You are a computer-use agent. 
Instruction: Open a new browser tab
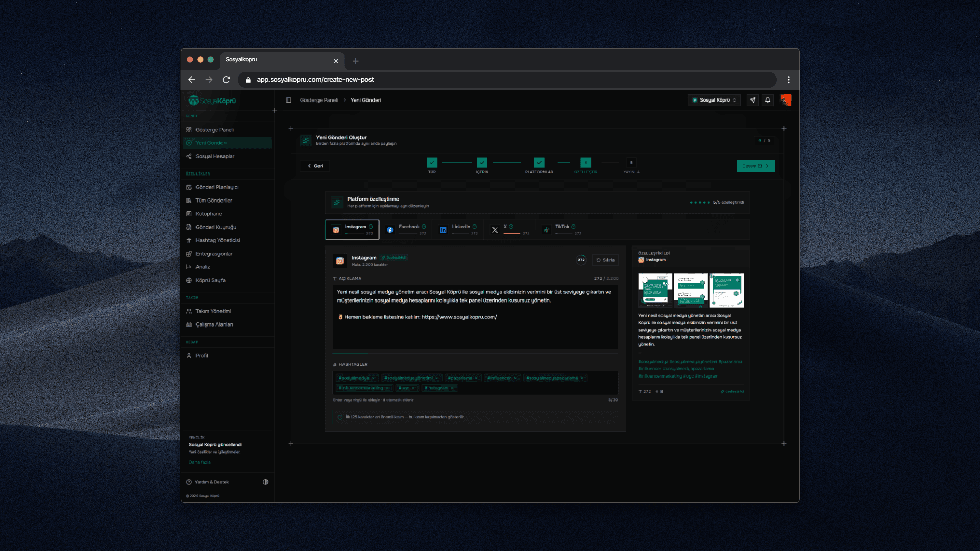coord(356,61)
